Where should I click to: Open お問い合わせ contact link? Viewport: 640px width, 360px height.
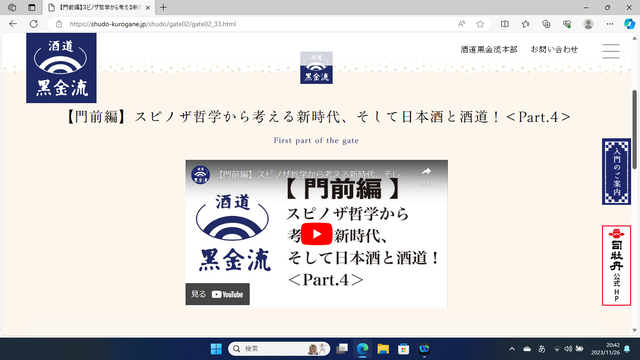click(x=554, y=49)
